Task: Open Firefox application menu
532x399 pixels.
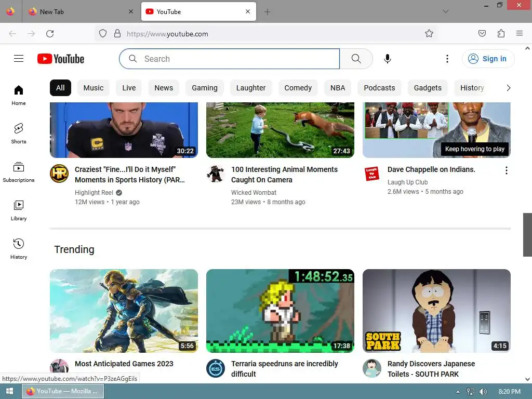Action: (520, 33)
